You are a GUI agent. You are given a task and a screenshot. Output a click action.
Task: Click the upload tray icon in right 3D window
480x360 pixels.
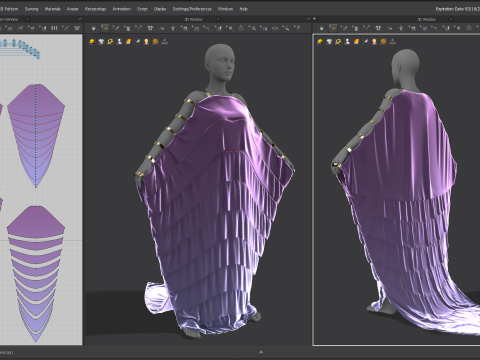point(392,41)
